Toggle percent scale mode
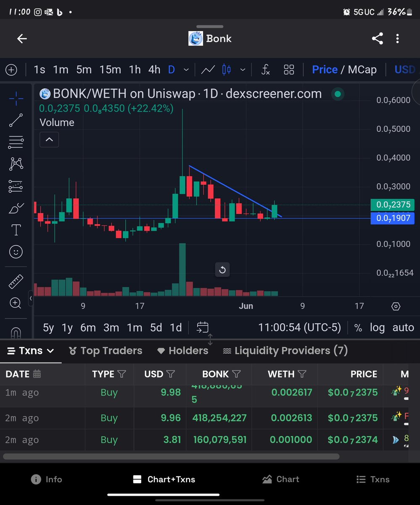The image size is (420, 505). [358, 328]
